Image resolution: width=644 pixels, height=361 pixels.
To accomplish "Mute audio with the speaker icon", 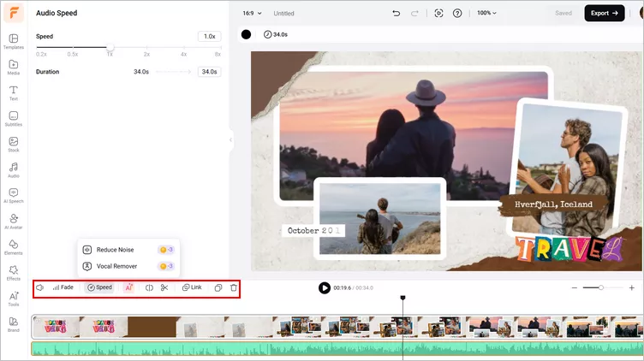I will coord(40,287).
